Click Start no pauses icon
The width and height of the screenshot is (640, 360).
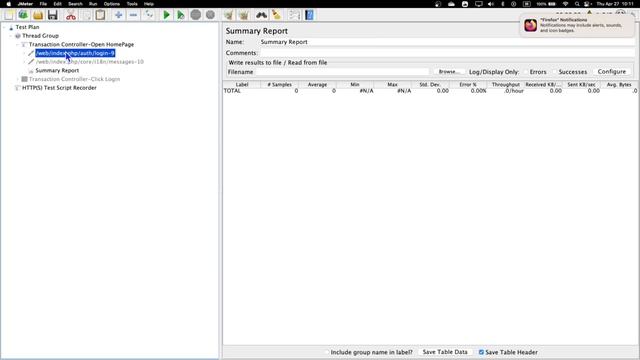click(x=181, y=15)
